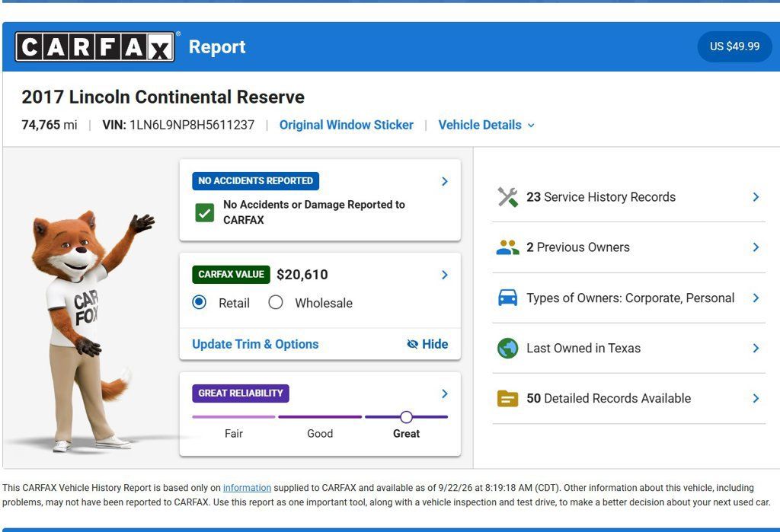Image resolution: width=780 pixels, height=532 pixels.
Task: Click the blue car owner types icon
Action: (507, 298)
